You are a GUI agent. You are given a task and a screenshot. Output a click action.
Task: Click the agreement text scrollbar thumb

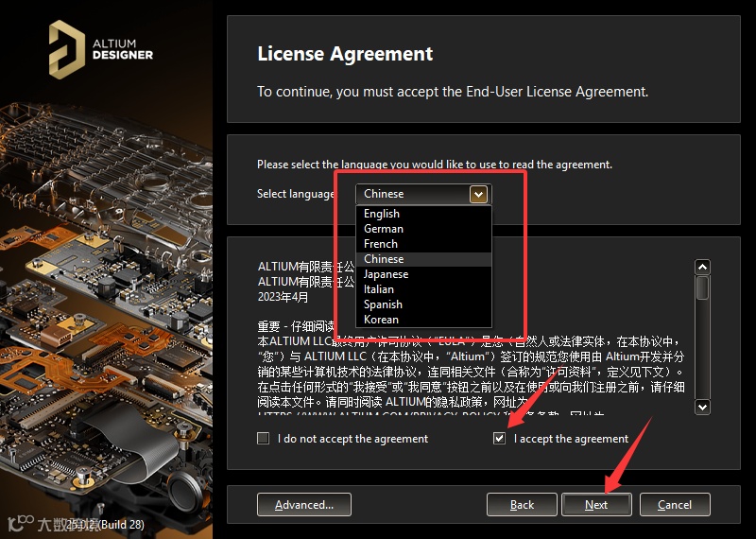coord(702,287)
